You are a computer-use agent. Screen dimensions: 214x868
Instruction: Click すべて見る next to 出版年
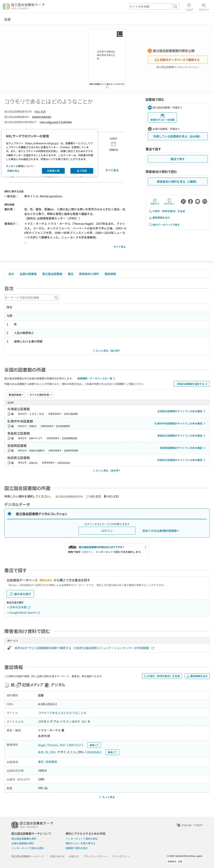112,170
